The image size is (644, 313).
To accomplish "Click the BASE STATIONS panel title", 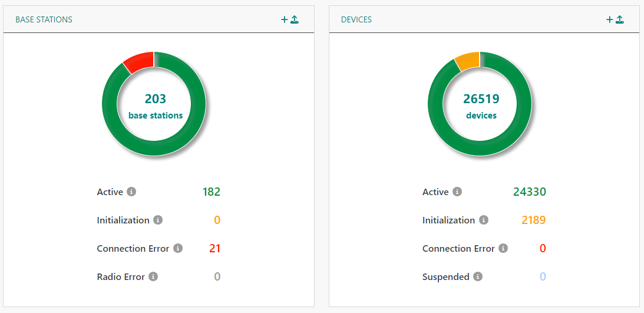I will point(44,19).
